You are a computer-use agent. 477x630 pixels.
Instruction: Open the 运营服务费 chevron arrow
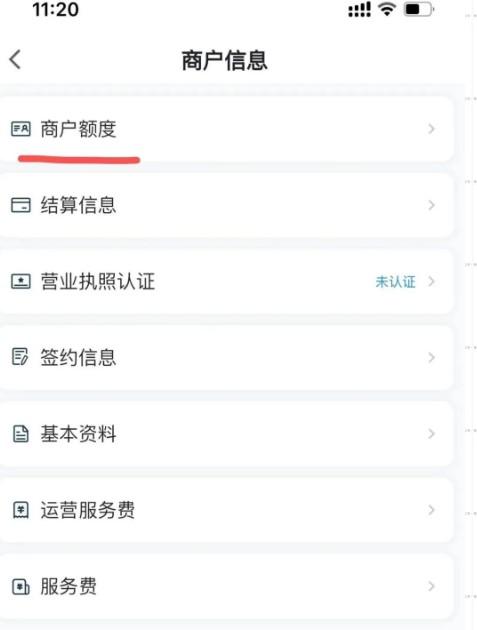pos(432,510)
